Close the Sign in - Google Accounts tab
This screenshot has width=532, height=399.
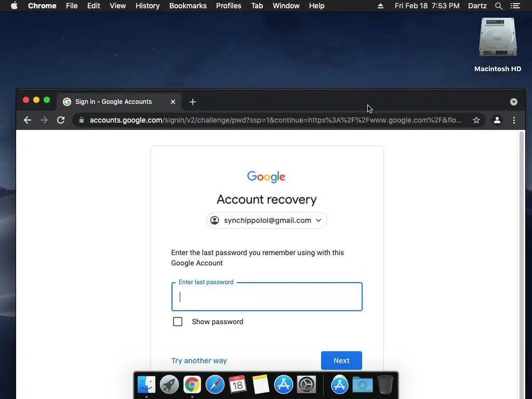tap(173, 102)
